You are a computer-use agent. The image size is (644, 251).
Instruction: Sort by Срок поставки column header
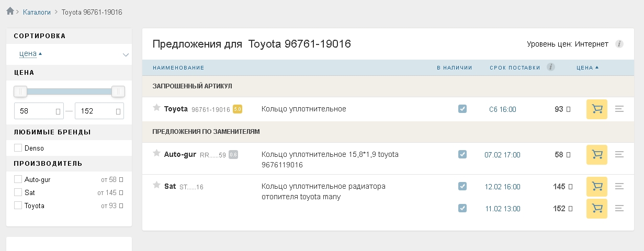tap(515, 67)
